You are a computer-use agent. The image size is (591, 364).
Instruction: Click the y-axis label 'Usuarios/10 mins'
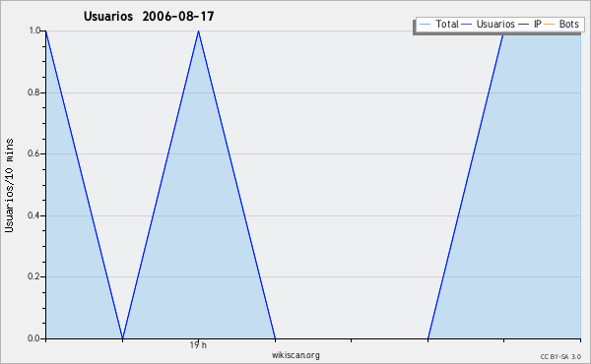pyautogui.click(x=9, y=185)
